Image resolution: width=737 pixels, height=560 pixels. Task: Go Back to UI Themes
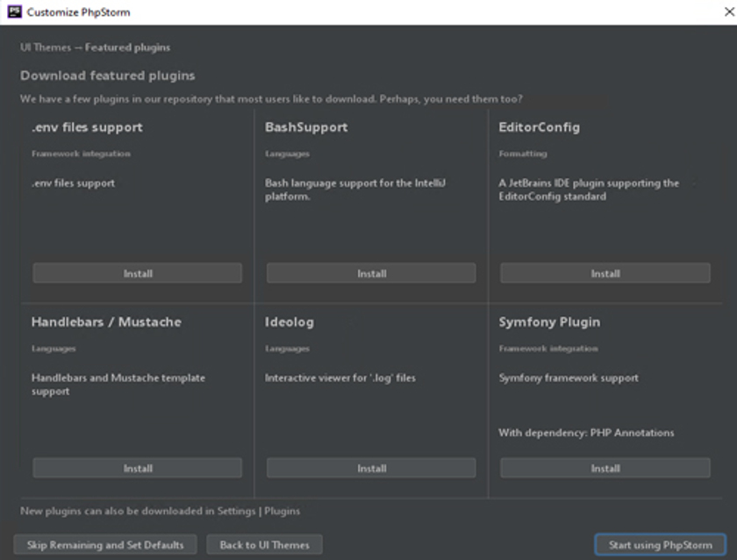[265, 544]
